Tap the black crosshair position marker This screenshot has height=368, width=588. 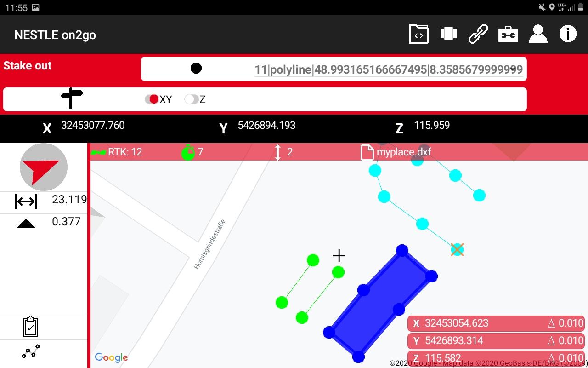[x=339, y=256]
